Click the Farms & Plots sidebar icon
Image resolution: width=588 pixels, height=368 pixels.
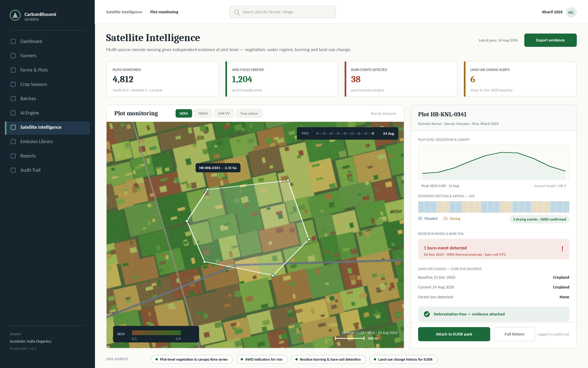(x=13, y=70)
